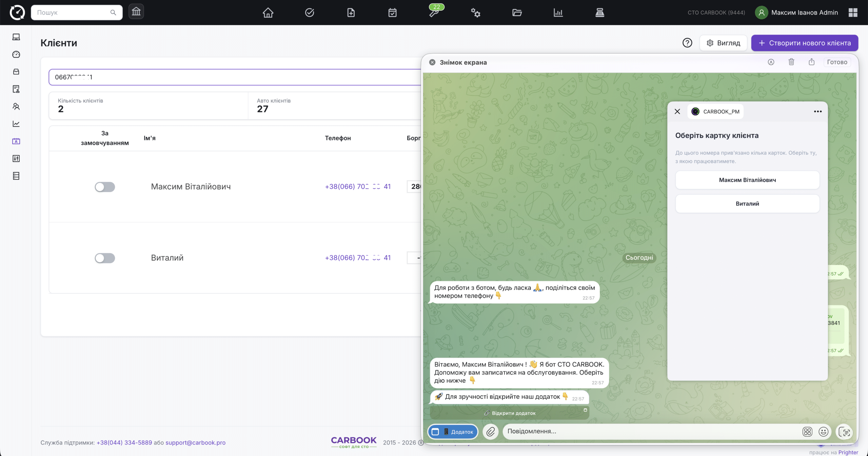Select Максим Віталійович client card
868x456 pixels.
747,180
